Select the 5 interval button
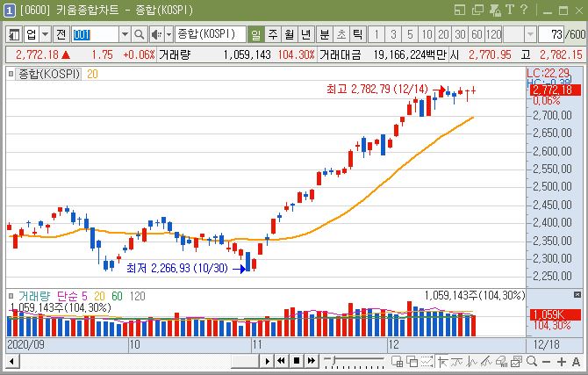 [x=410, y=35]
